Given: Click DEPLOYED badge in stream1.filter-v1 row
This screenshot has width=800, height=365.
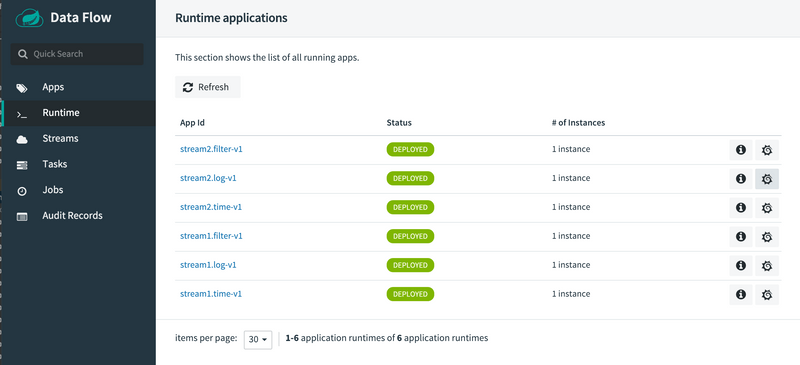Looking at the screenshot, I should pos(410,236).
